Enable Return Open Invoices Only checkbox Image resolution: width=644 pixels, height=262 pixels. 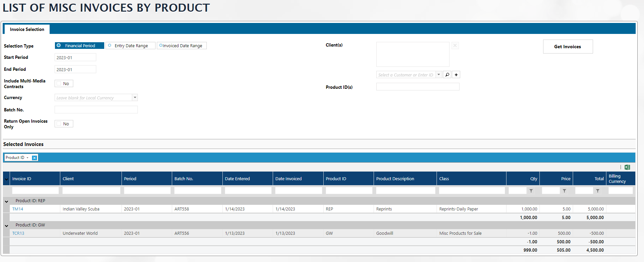[59, 124]
